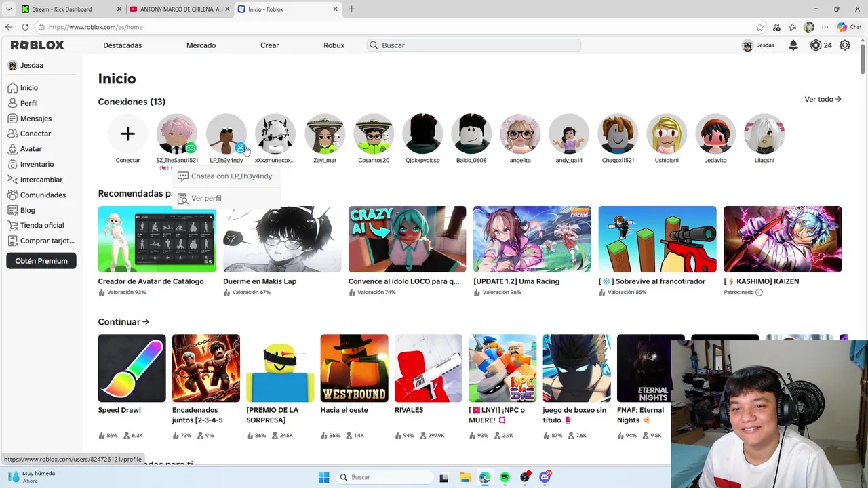Bookmark this page with the star icon

(x=760, y=27)
